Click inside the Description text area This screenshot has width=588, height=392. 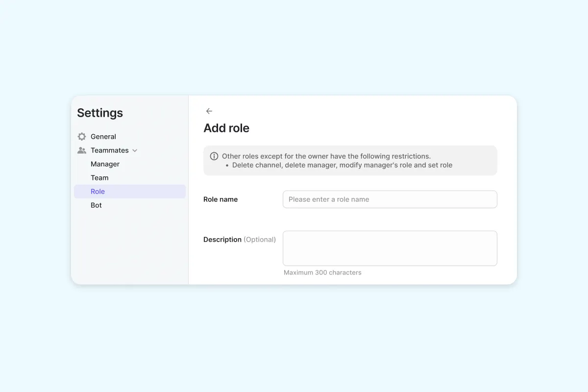pyautogui.click(x=390, y=248)
